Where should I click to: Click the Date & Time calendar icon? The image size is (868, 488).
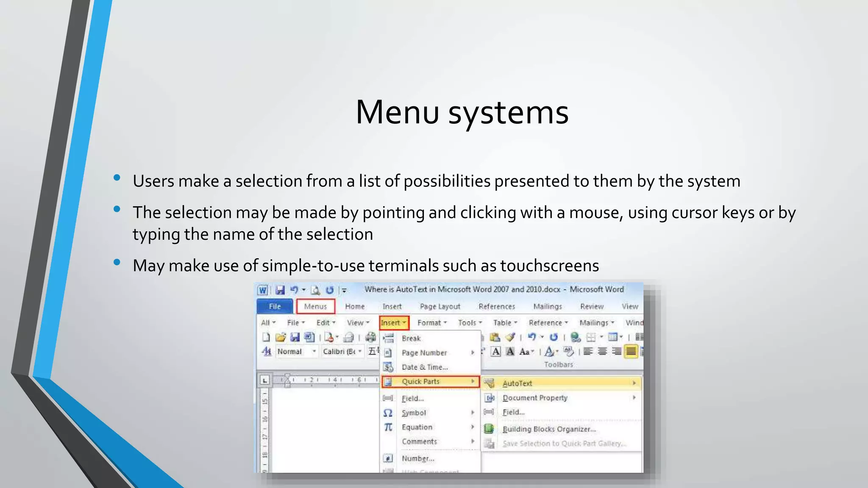click(x=388, y=367)
